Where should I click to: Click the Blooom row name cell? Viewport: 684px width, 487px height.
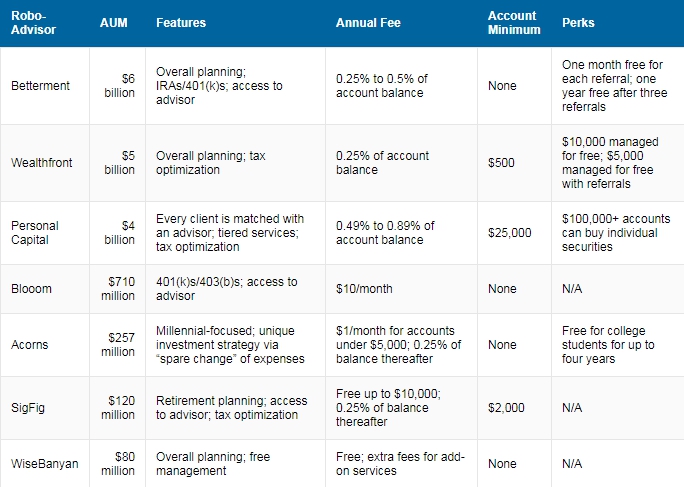(x=32, y=289)
